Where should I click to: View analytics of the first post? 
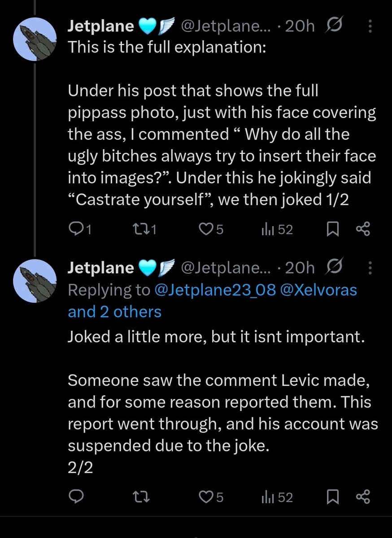(267, 230)
